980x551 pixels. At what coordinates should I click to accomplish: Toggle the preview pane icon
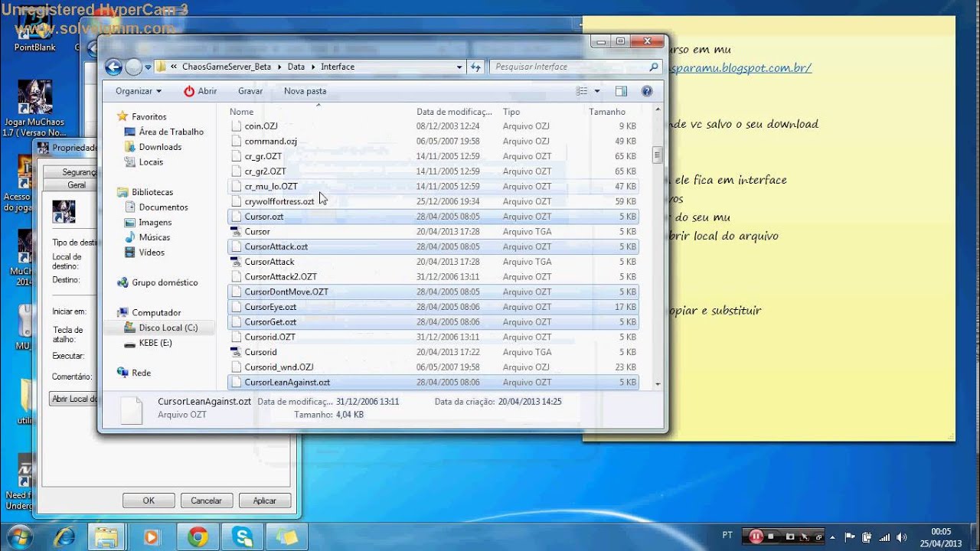621,91
